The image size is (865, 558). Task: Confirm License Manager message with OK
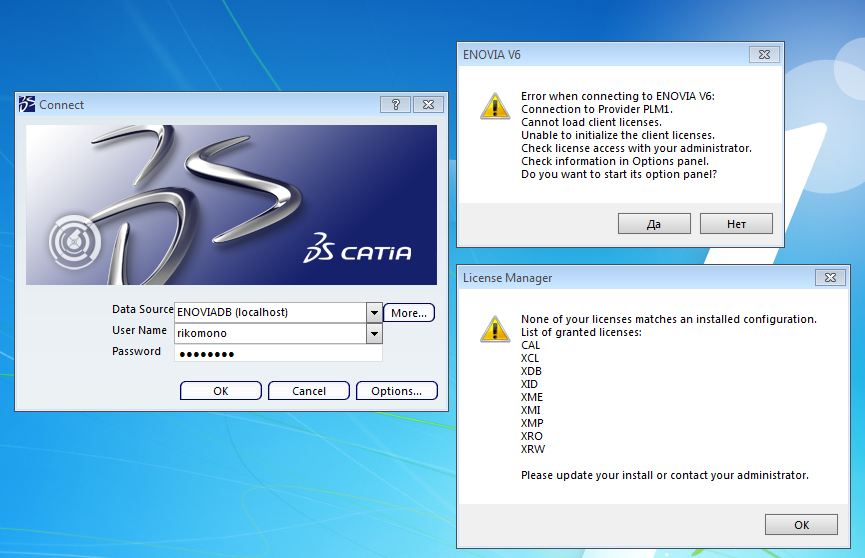(x=801, y=524)
